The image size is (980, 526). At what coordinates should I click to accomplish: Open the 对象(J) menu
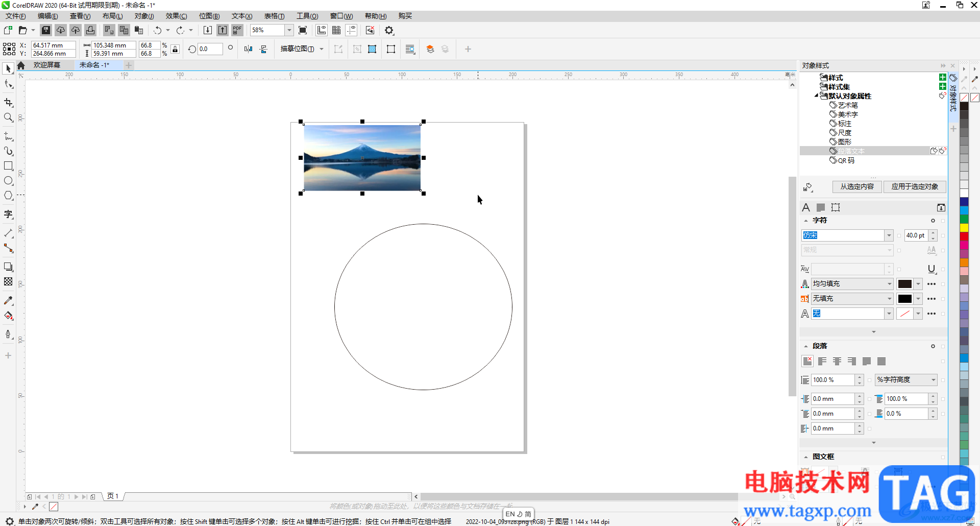(144, 16)
